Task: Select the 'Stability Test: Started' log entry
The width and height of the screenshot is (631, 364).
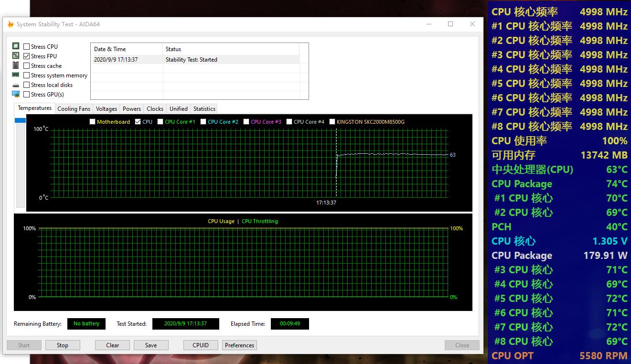Action: pos(192,60)
